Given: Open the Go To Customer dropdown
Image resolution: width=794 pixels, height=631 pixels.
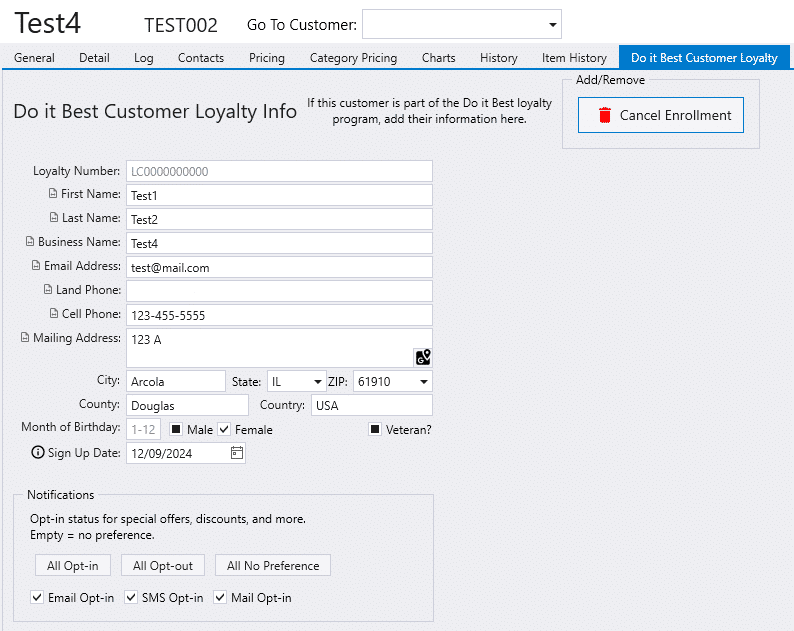Looking at the screenshot, I should (x=552, y=24).
